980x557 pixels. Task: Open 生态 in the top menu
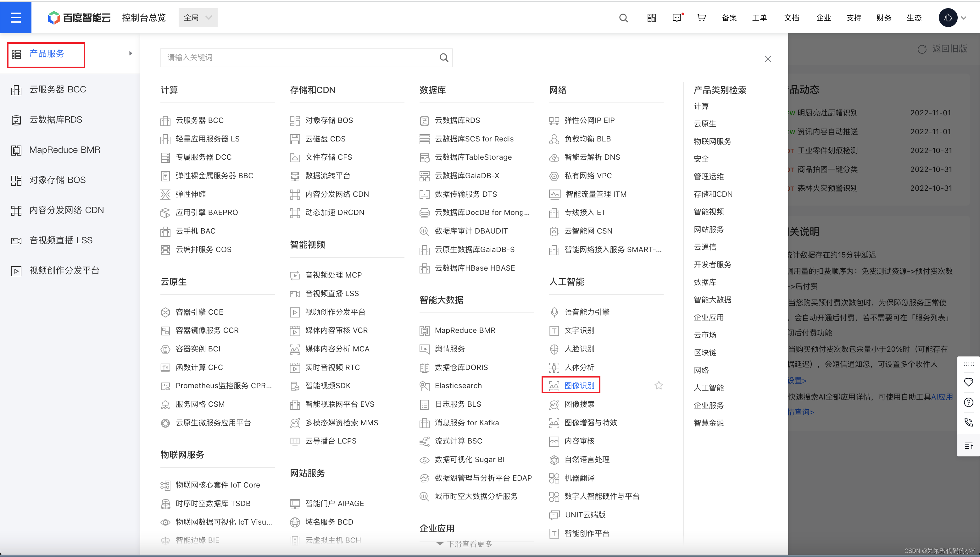tap(914, 18)
